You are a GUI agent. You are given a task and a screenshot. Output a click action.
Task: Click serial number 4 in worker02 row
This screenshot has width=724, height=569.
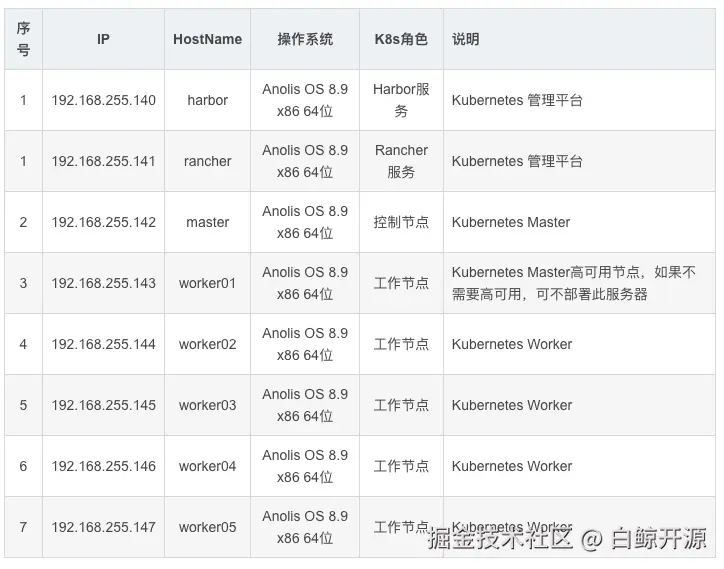point(23,344)
